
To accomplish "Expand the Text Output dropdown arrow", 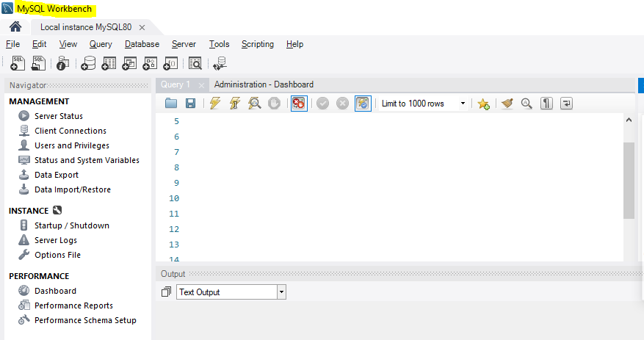I will tap(281, 292).
